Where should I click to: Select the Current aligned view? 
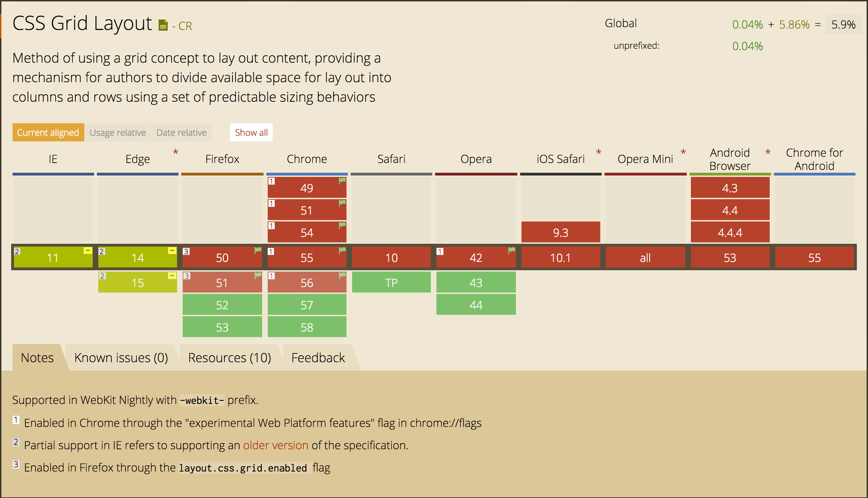click(48, 132)
